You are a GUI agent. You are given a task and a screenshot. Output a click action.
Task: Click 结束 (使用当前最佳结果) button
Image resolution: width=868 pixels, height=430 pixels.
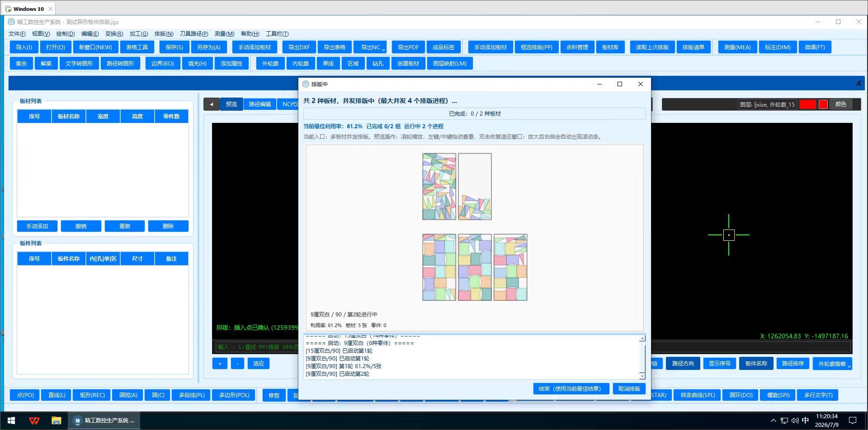click(x=571, y=389)
